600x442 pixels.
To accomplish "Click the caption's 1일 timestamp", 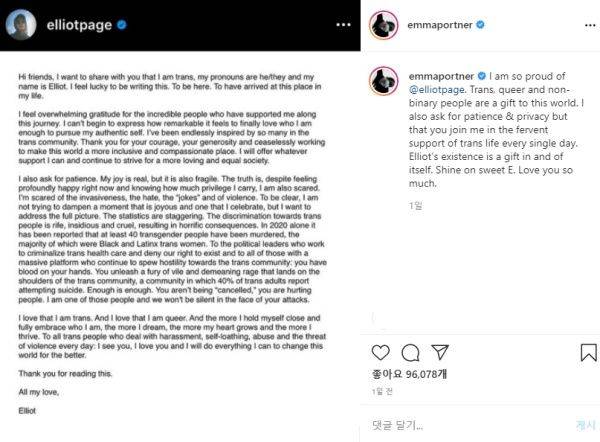I will click(x=415, y=204).
